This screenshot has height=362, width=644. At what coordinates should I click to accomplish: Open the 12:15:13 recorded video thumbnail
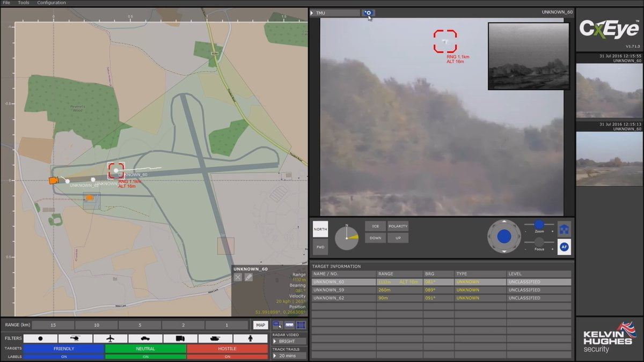click(x=609, y=159)
